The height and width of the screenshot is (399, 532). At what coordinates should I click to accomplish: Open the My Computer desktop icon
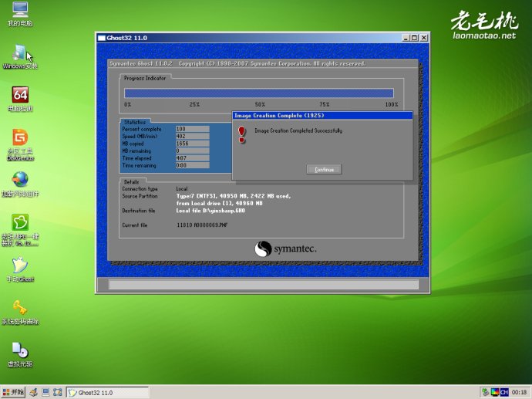20,11
